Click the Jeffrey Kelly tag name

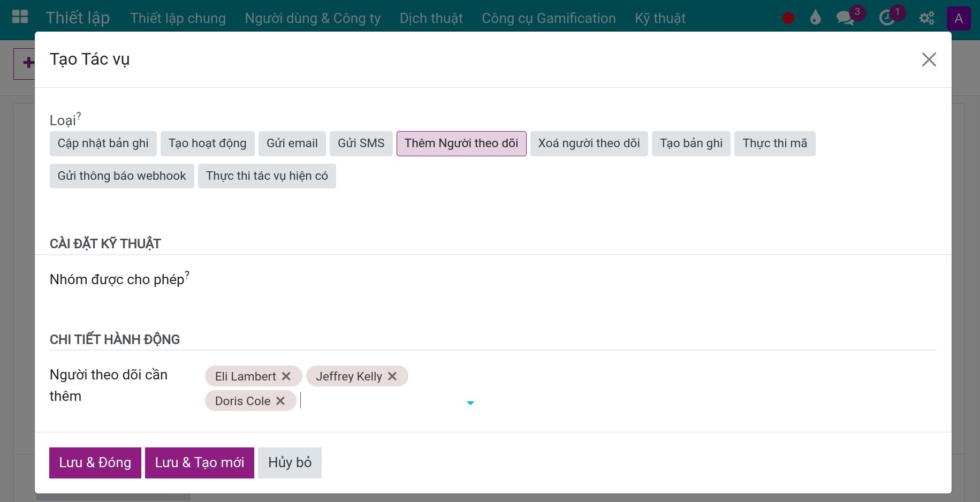pyautogui.click(x=349, y=376)
